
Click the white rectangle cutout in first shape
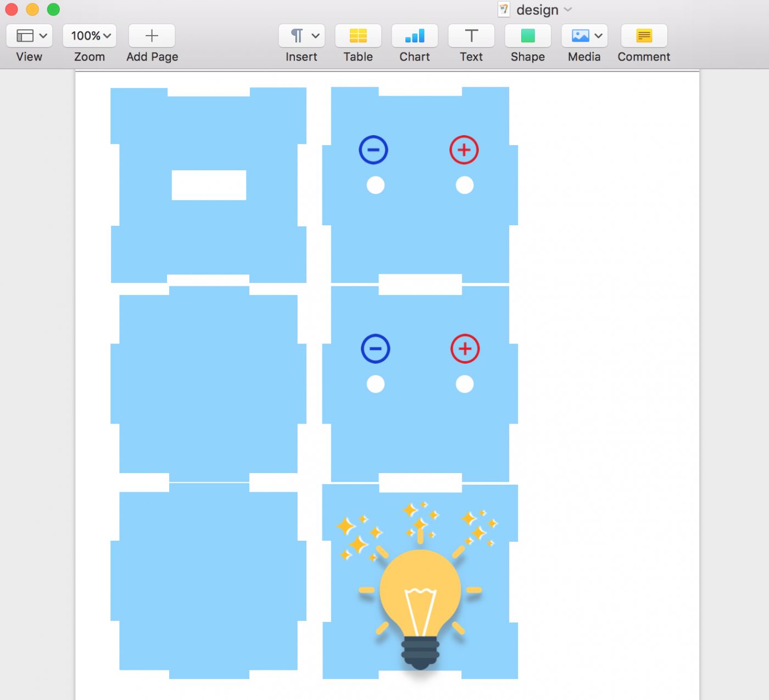(x=209, y=185)
